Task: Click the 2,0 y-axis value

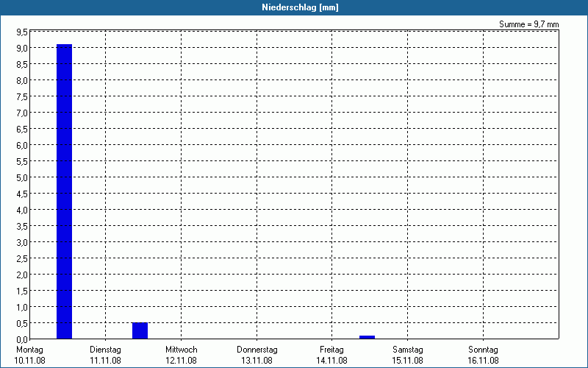Action: click(x=22, y=275)
